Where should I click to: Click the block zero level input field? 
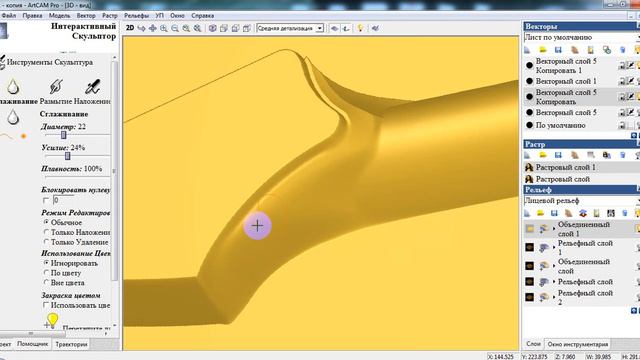coord(63,200)
